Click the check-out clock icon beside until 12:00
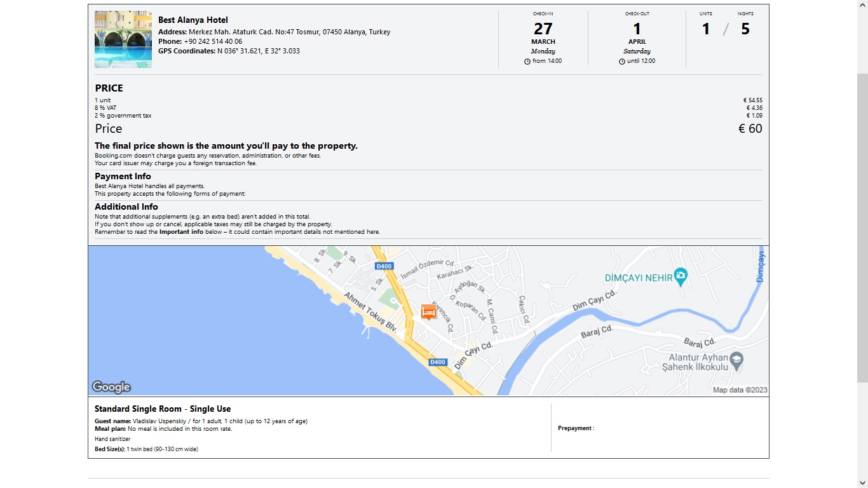The image size is (868, 488). click(622, 62)
